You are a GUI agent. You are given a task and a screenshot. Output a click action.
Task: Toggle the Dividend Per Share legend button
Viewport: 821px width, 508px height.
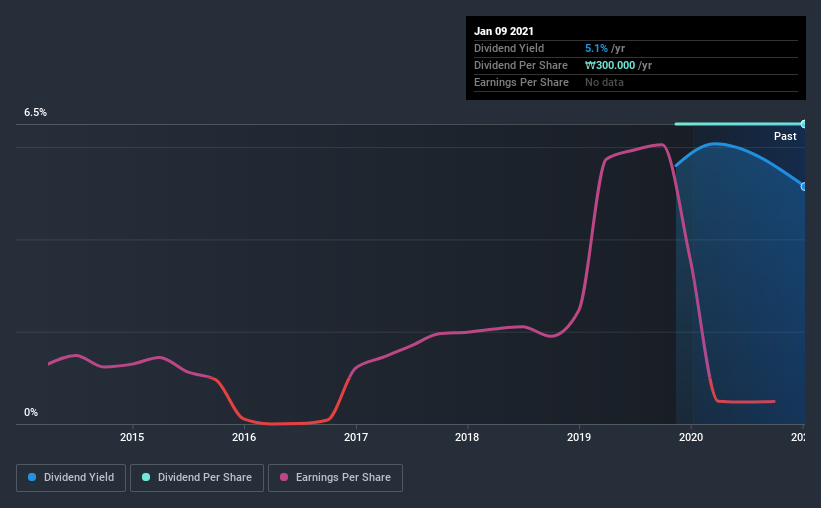point(197,478)
